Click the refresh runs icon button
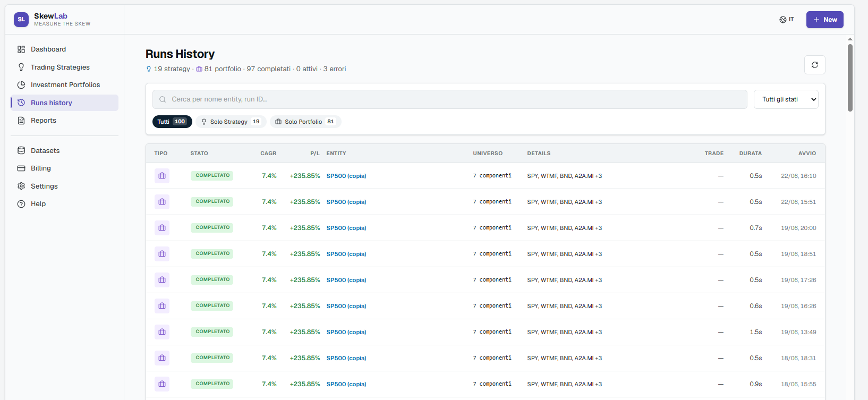This screenshot has height=400, width=868. 814,65
